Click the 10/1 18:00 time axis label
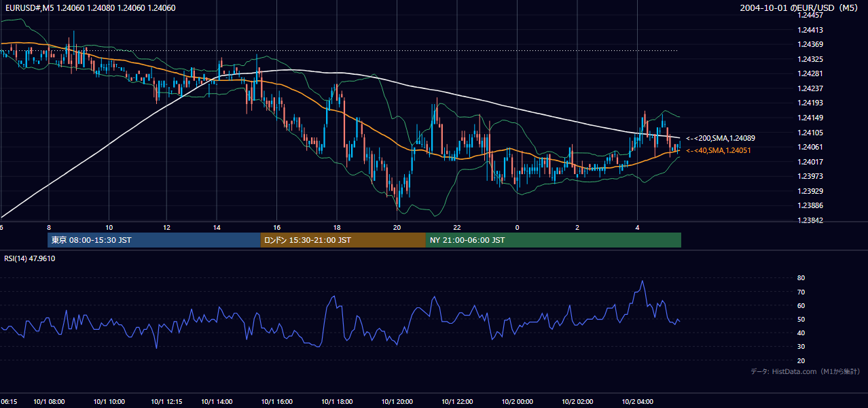 pyautogui.click(x=337, y=402)
